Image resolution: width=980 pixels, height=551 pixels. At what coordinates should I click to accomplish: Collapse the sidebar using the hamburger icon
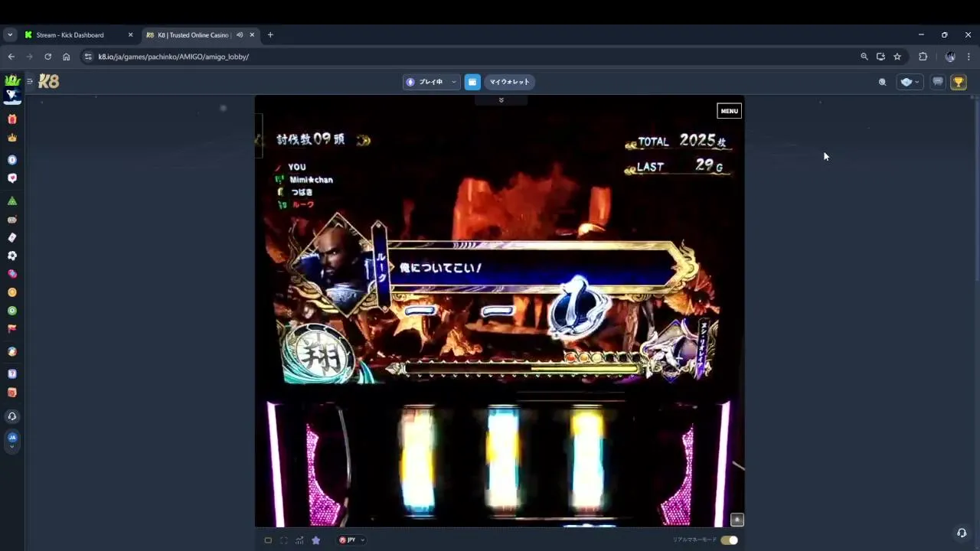point(30,81)
